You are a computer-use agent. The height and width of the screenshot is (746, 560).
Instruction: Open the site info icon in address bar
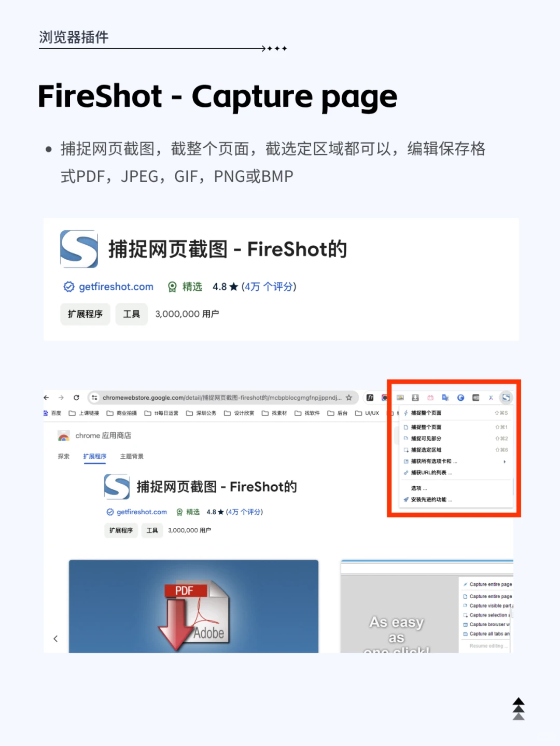(94, 398)
